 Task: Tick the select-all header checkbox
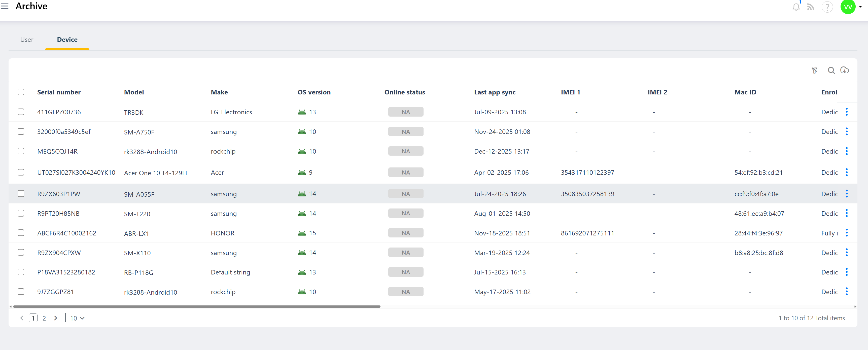21,92
